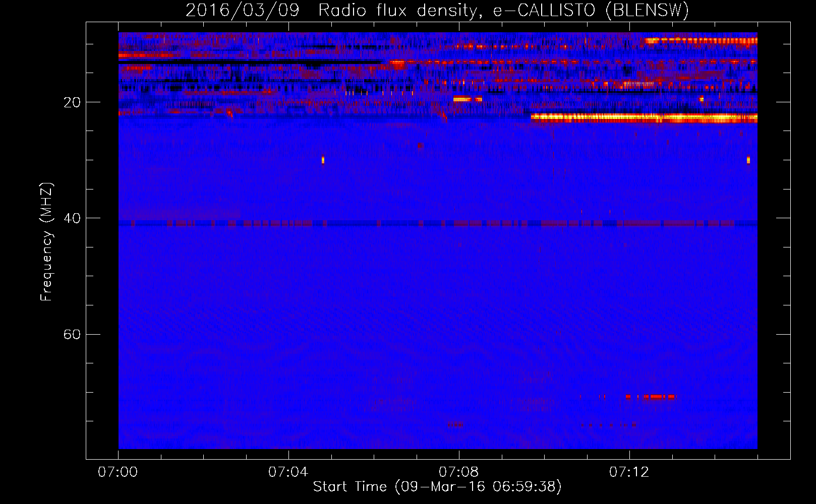This screenshot has height=504, width=816.
Task: Click the 'Frequency (MHZ)' axis label
Action: pos(46,242)
